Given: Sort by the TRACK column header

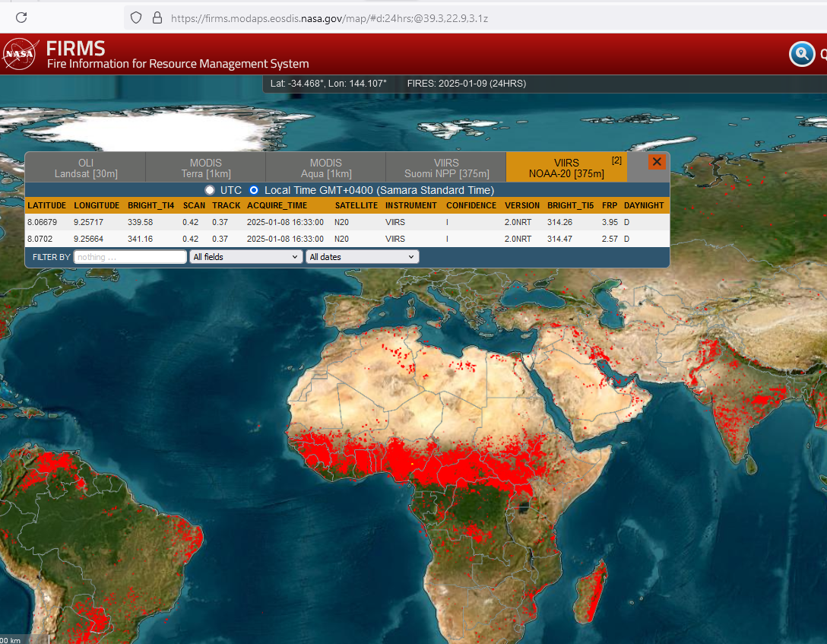Looking at the screenshot, I should (x=227, y=205).
